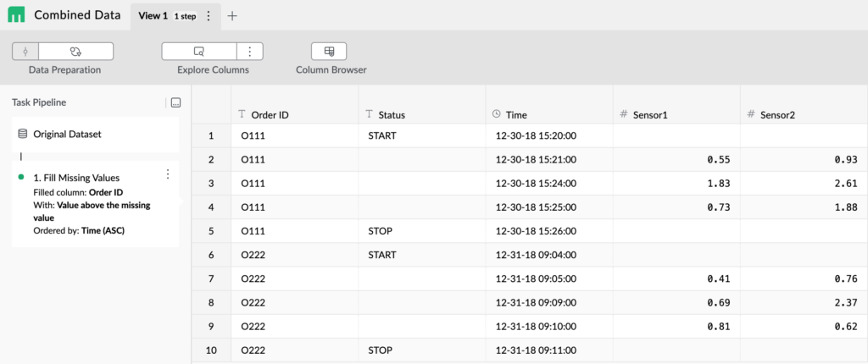Screen dimensions: 868x364
Task: Click the Combined Data title
Action: point(77,15)
